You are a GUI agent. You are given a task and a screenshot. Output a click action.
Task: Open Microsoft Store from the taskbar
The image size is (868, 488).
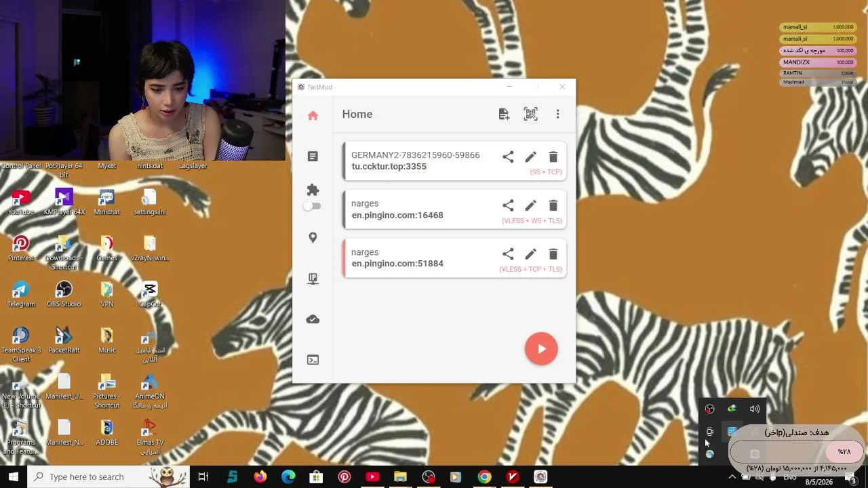[316, 476]
